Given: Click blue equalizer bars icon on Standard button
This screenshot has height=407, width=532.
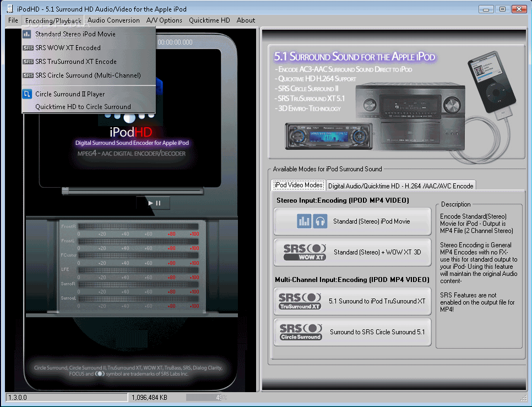Looking at the screenshot, I should coord(304,221).
